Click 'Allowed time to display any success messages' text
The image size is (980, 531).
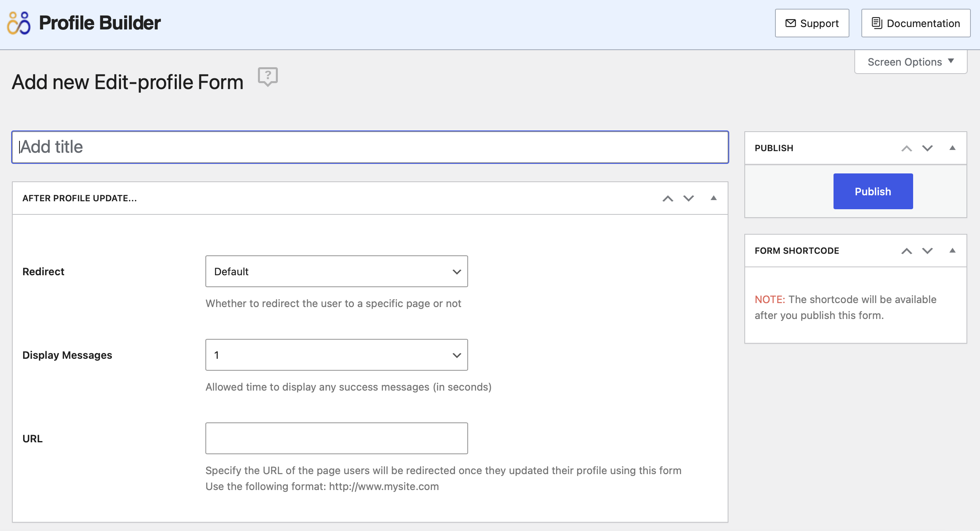tap(348, 387)
